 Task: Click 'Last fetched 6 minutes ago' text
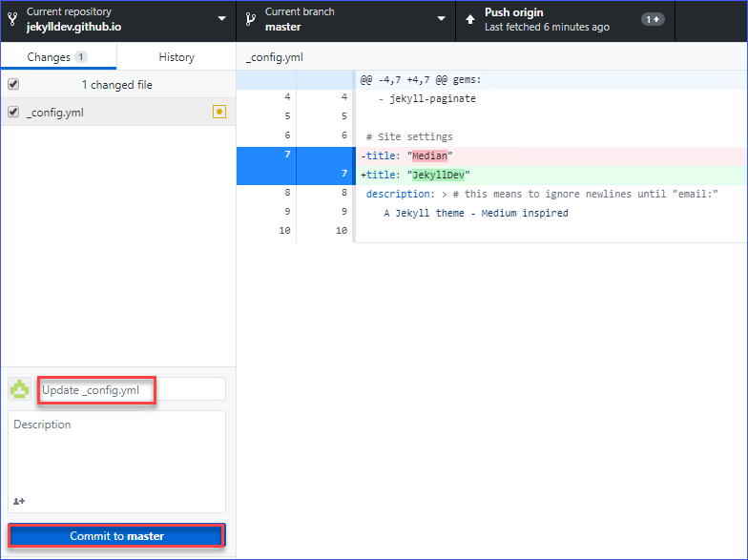(x=547, y=27)
